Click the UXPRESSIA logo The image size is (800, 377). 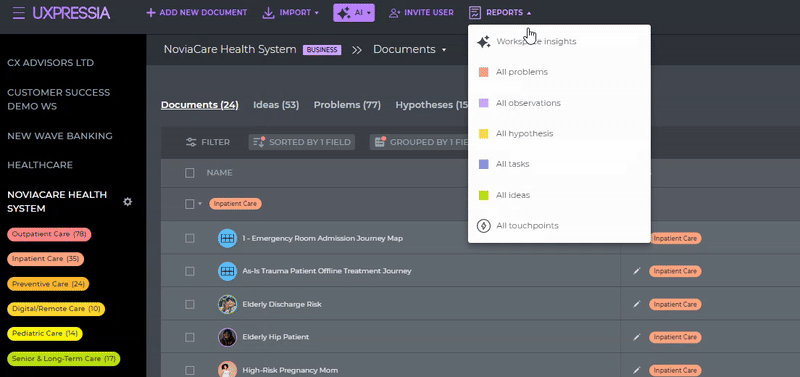(x=71, y=13)
